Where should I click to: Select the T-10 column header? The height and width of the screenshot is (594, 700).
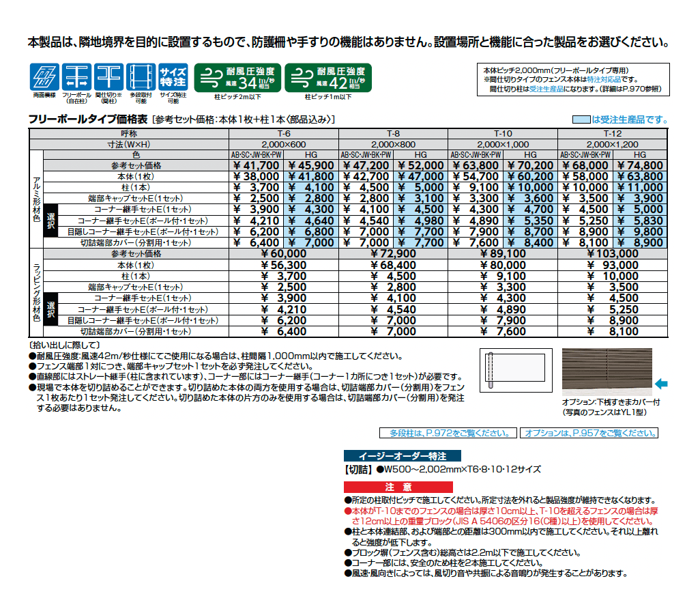click(503, 134)
